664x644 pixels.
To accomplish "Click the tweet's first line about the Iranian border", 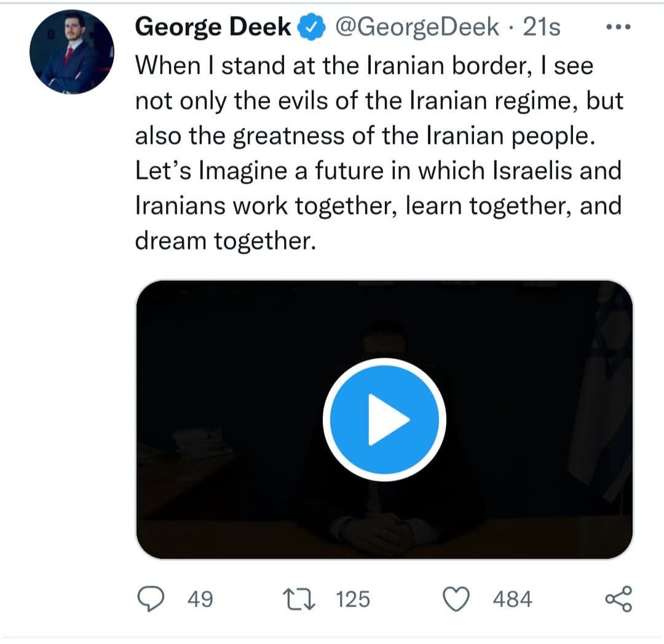I will tap(364, 65).
